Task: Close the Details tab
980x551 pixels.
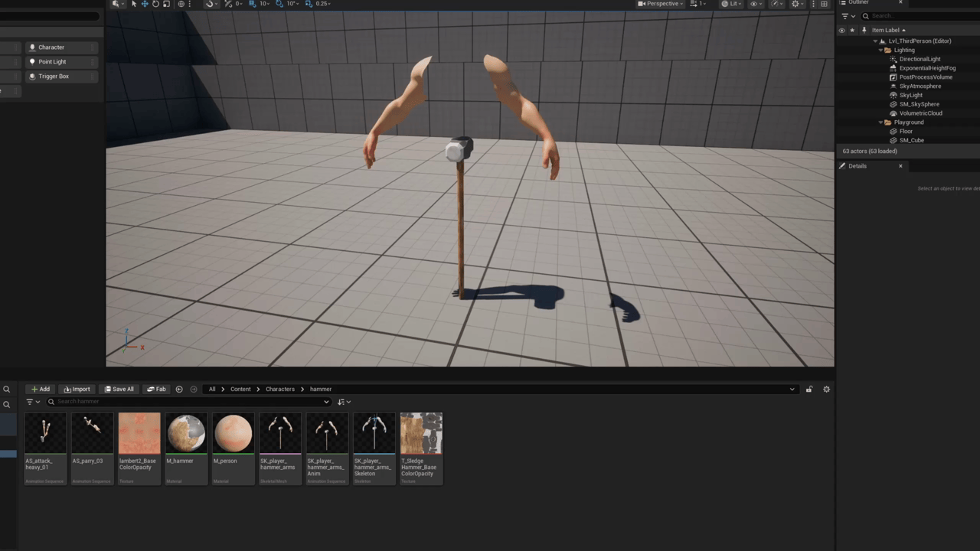Action: [x=900, y=166]
